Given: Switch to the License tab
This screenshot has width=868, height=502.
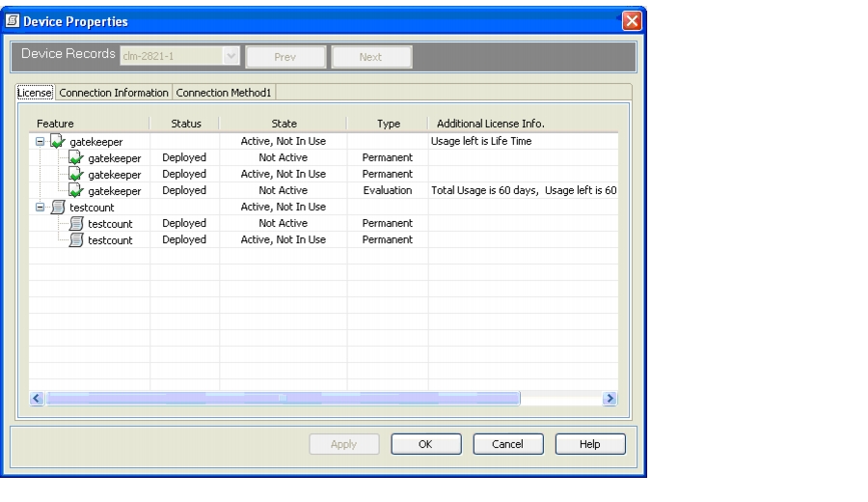Looking at the screenshot, I should point(35,93).
